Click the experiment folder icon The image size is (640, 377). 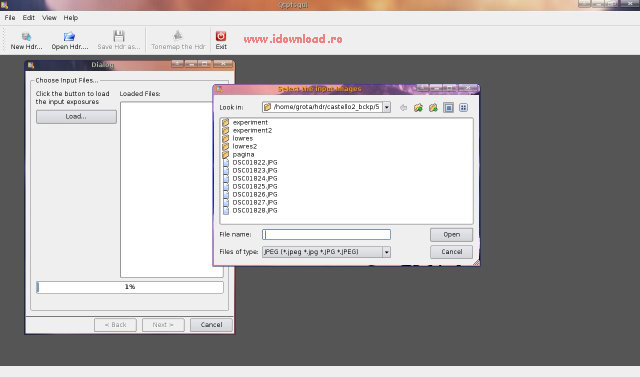pyautogui.click(x=226, y=122)
